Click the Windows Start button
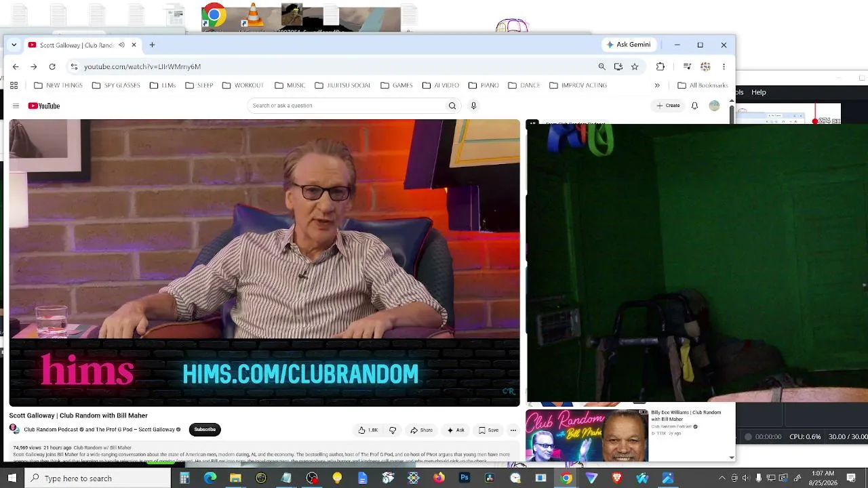868x488 pixels. (12, 479)
